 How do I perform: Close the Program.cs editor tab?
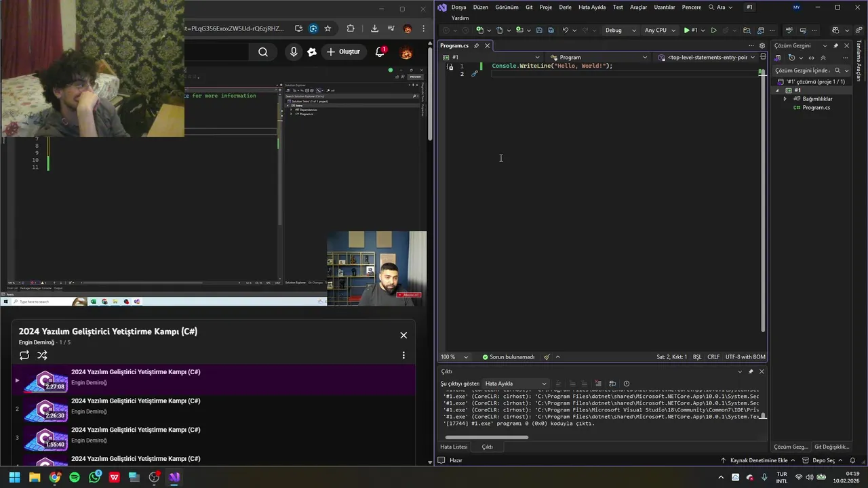click(487, 45)
